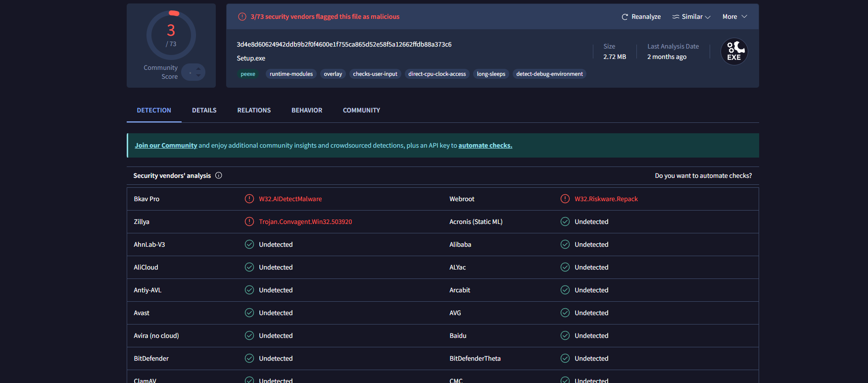Click the check icon in the Antiy-AVL row

tap(249, 290)
